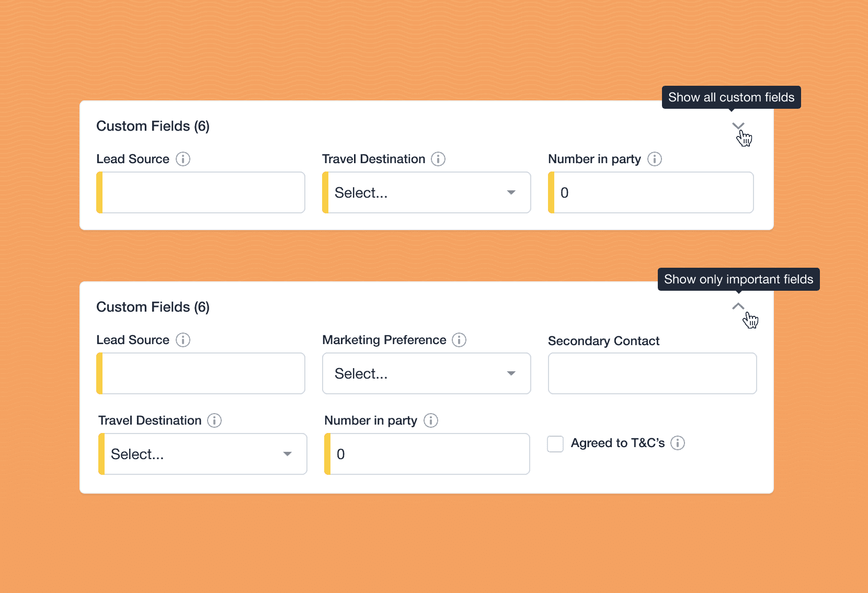Click info icon beside lower Number in party
This screenshot has height=593, width=868.
(431, 420)
